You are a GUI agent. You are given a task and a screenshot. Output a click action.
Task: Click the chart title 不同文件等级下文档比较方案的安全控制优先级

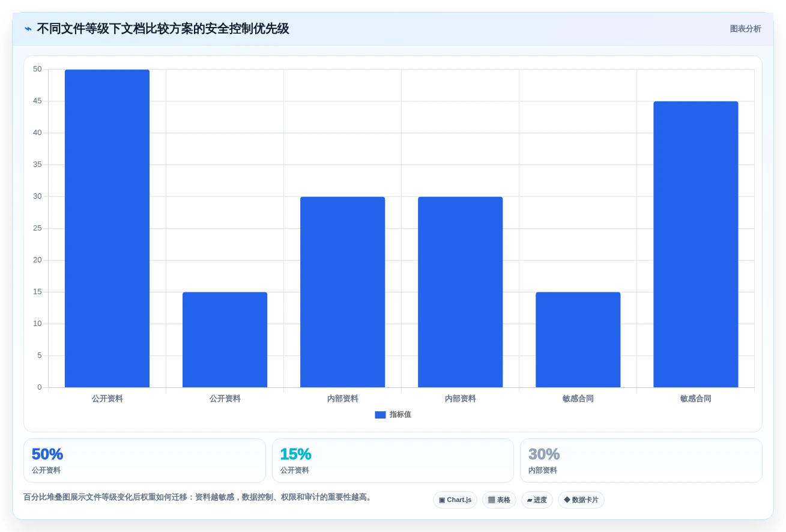(163, 29)
